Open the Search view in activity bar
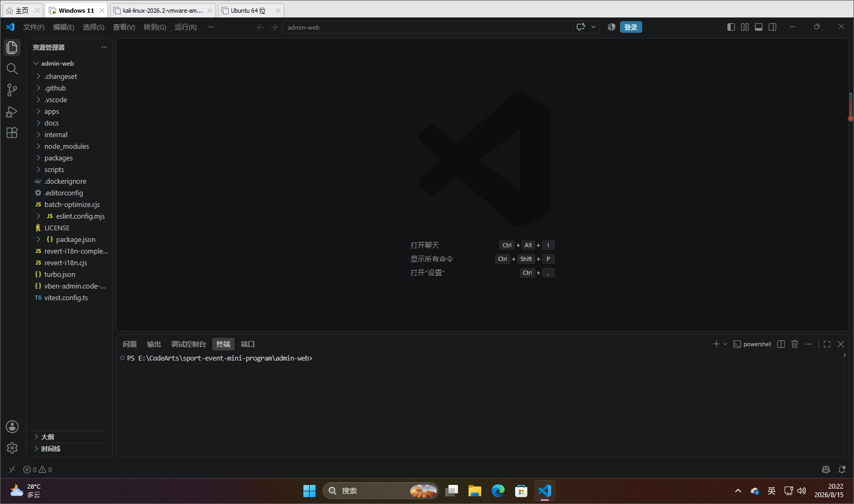Image resolution: width=854 pixels, height=504 pixels. [12, 69]
